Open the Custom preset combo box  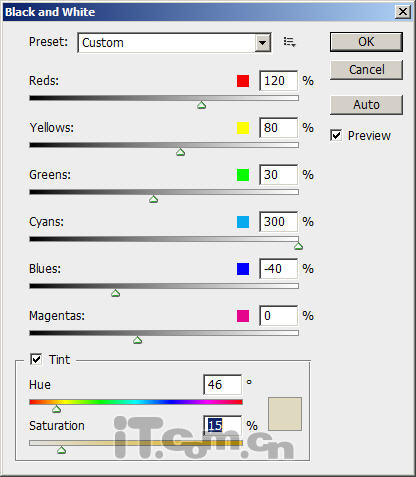tap(174, 43)
